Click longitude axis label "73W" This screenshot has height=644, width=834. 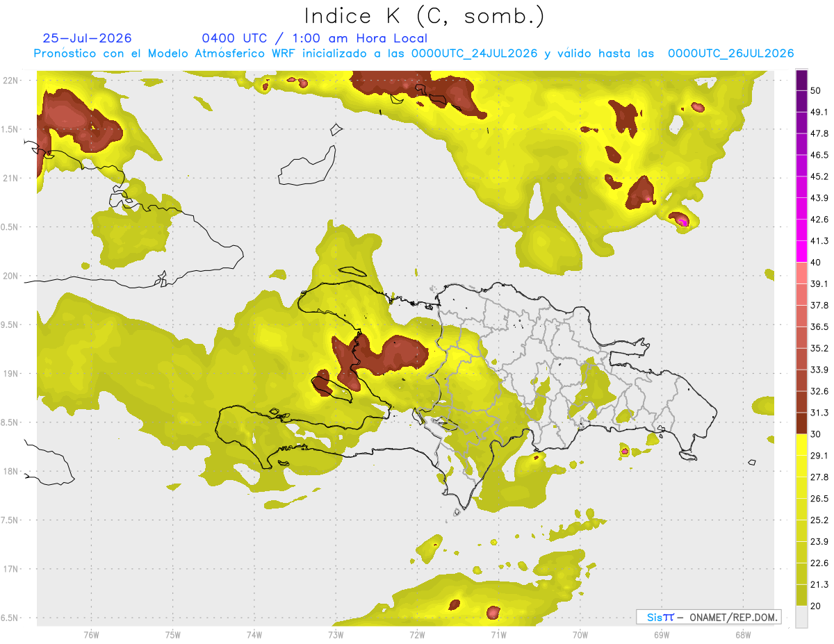[x=336, y=635]
